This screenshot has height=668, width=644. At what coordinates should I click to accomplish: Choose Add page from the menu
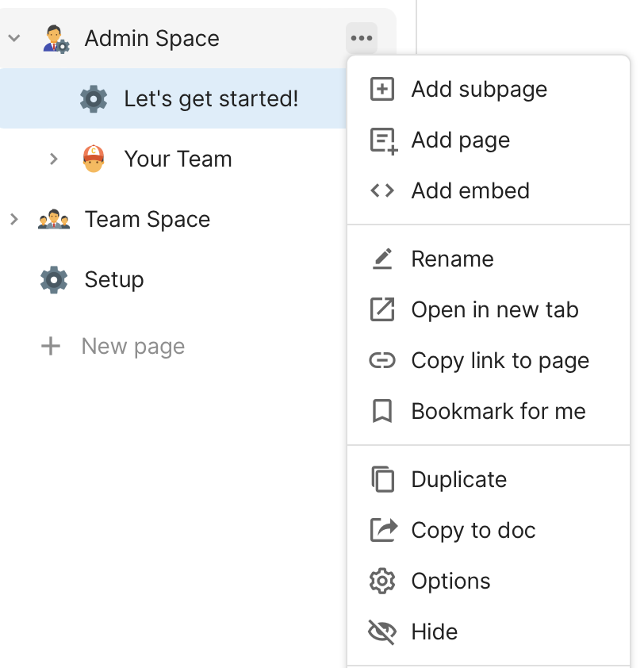click(x=460, y=140)
